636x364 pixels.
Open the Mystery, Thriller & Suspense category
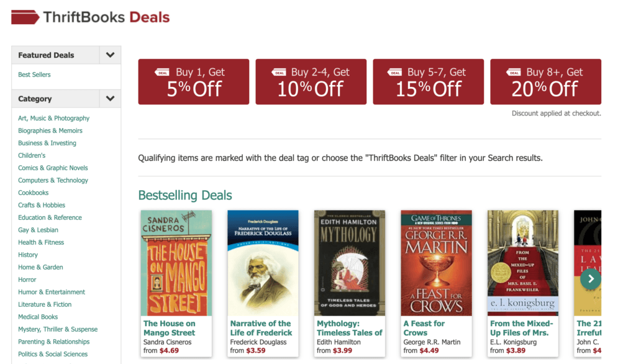[x=58, y=329]
